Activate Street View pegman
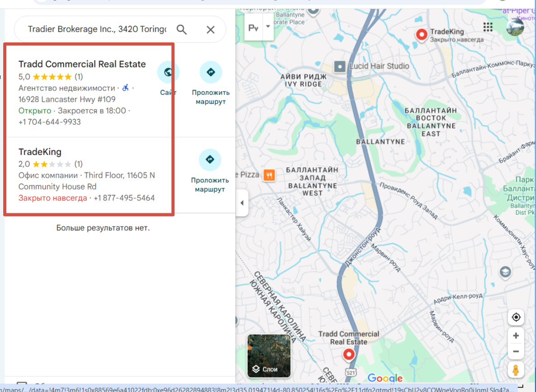Viewport: 536px width, 392px height. click(x=516, y=369)
